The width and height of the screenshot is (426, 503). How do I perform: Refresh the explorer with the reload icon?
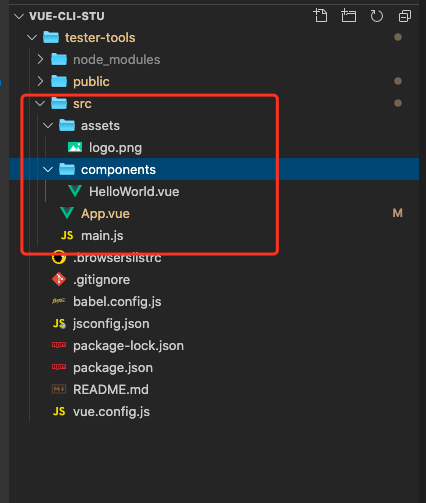point(377,16)
